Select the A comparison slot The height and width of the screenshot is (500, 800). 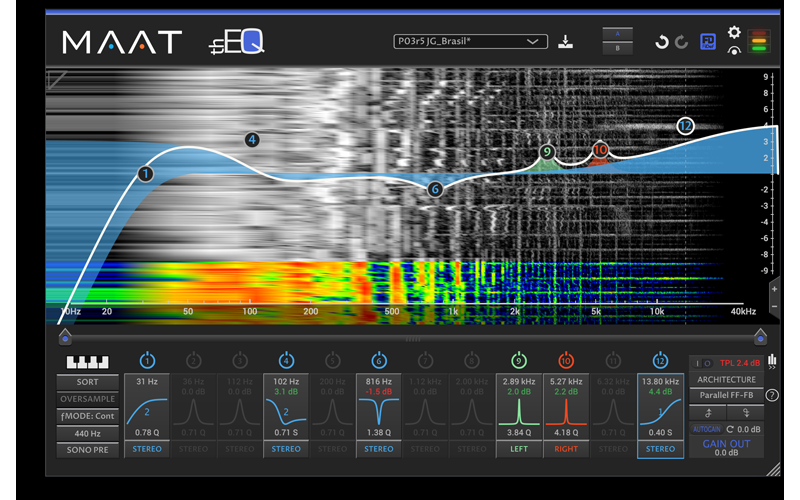pos(617,34)
